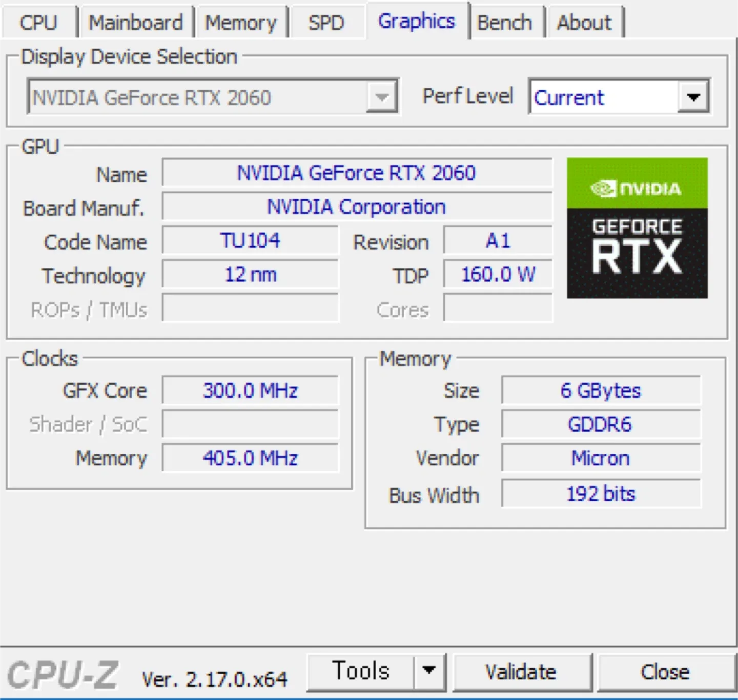738x700 pixels.
Task: Select the Graphics tab
Action: (416, 22)
